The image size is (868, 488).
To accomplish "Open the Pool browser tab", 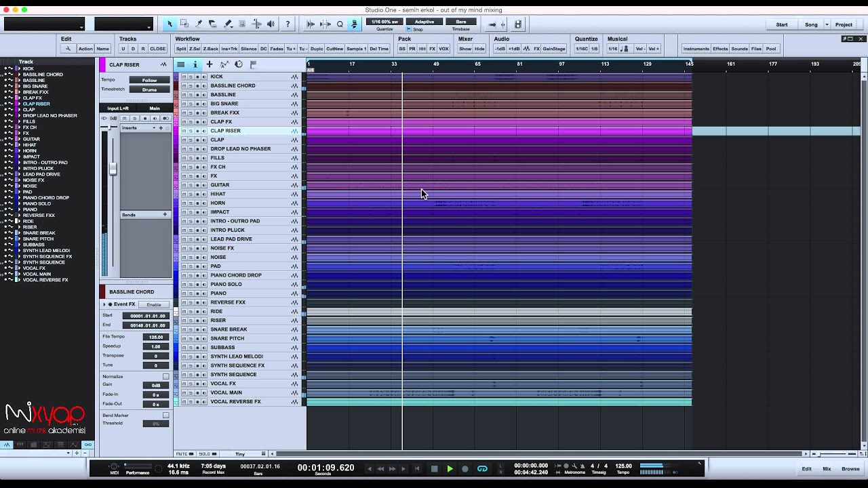I will coord(771,49).
